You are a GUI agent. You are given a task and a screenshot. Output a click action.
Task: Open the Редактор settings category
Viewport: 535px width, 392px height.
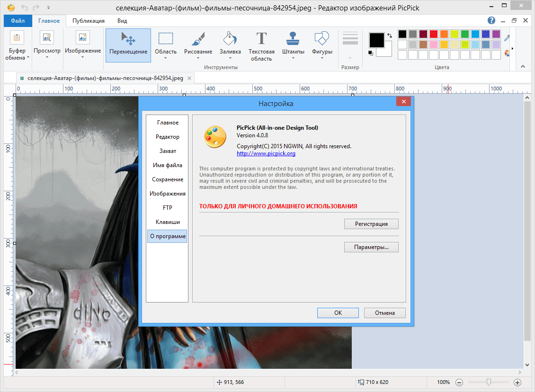pyautogui.click(x=168, y=137)
